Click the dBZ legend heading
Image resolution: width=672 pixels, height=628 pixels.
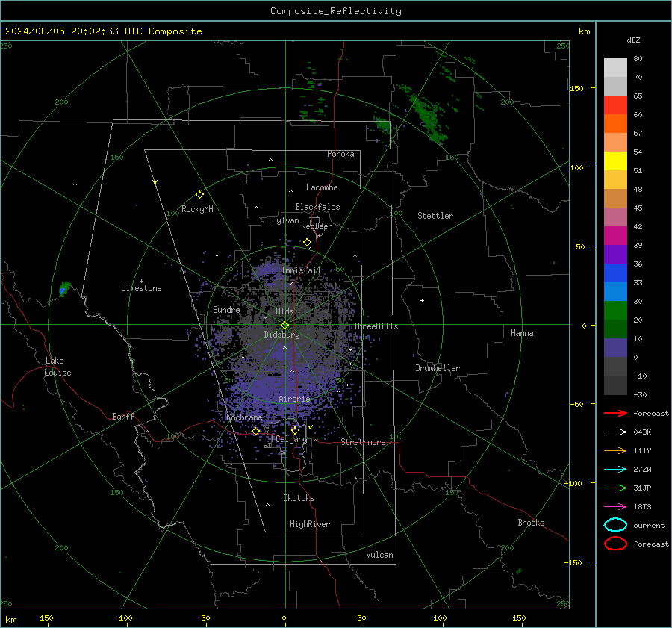click(633, 40)
